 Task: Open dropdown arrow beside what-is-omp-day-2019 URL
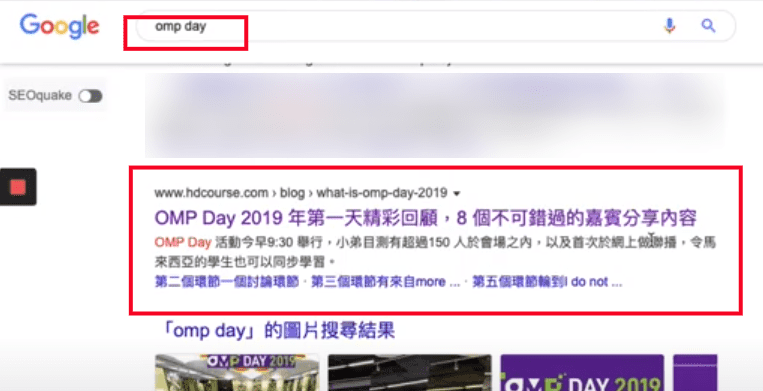456,194
